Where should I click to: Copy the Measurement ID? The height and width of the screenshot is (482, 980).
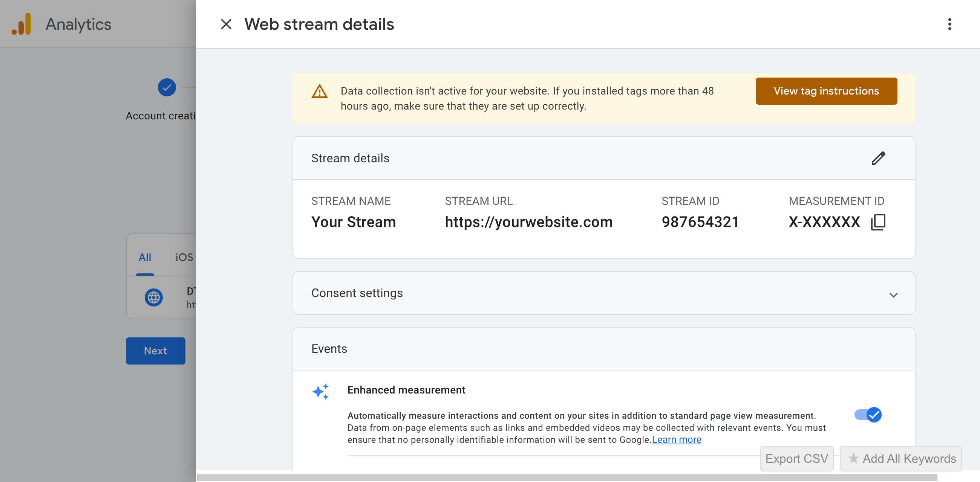tap(878, 222)
